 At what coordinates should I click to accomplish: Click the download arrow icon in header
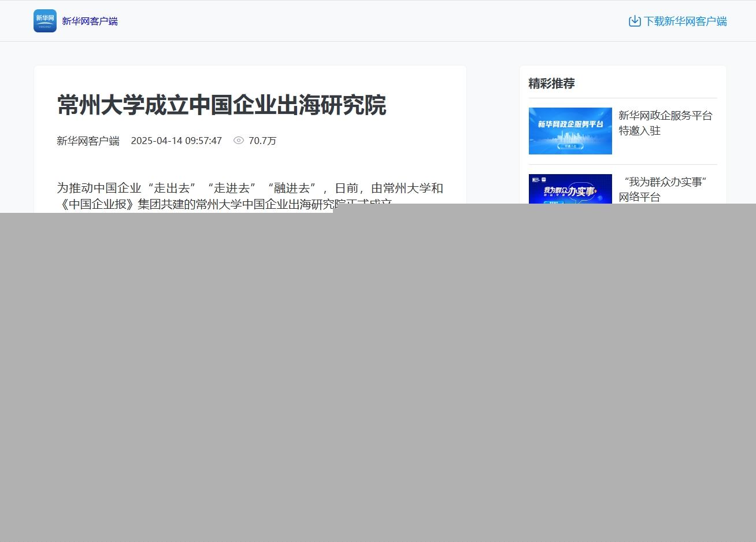pyautogui.click(x=635, y=21)
